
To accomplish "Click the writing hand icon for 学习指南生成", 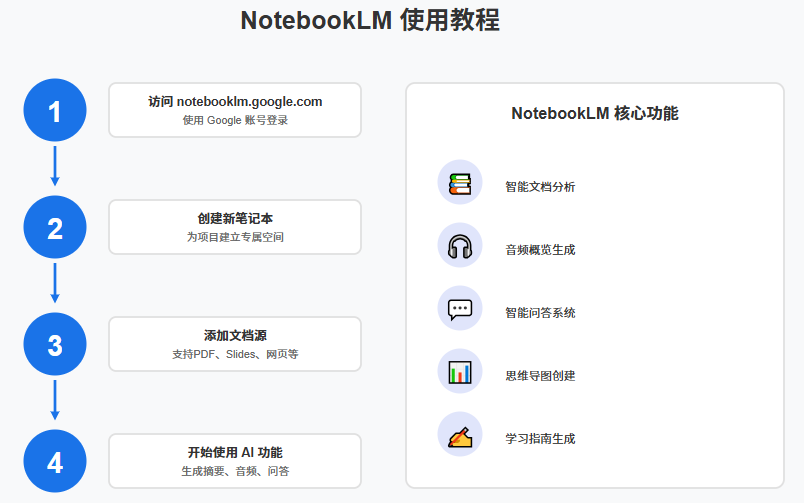I will point(460,436).
